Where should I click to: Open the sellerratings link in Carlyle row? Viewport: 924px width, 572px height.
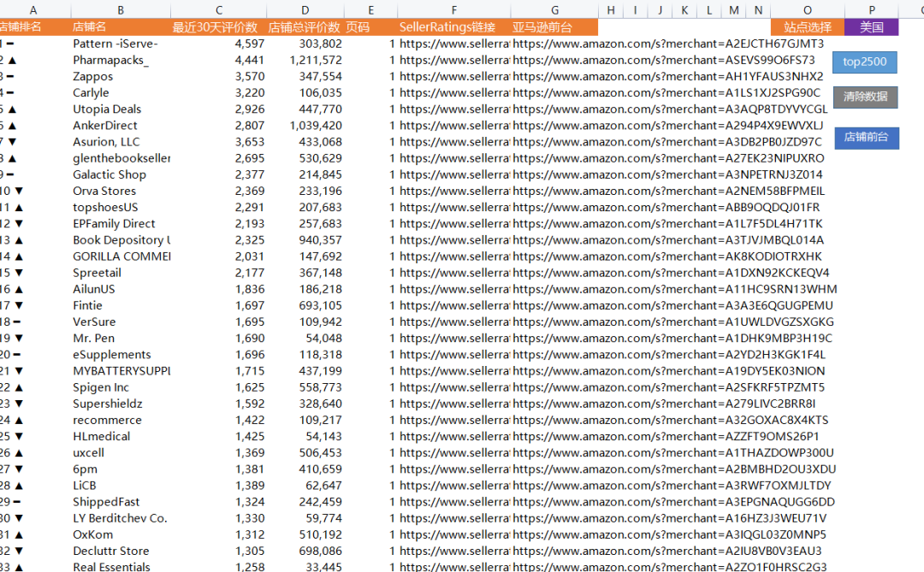coord(453,92)
